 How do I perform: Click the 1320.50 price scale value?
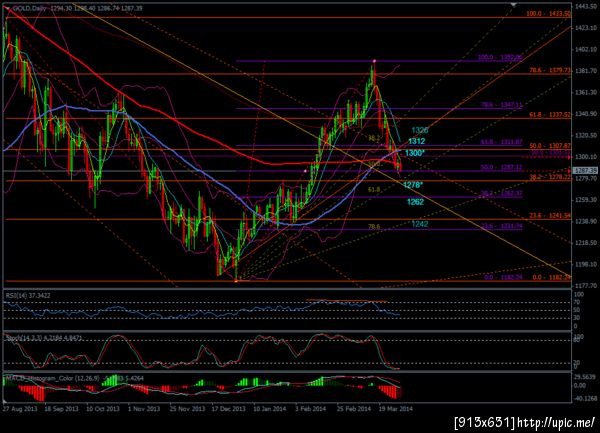coord(586,135)
